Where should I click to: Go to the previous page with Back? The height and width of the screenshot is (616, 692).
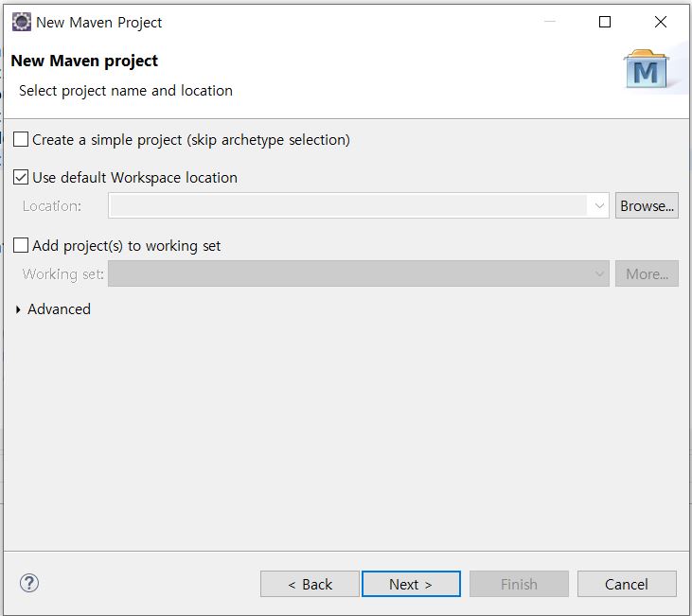(310, 584)
